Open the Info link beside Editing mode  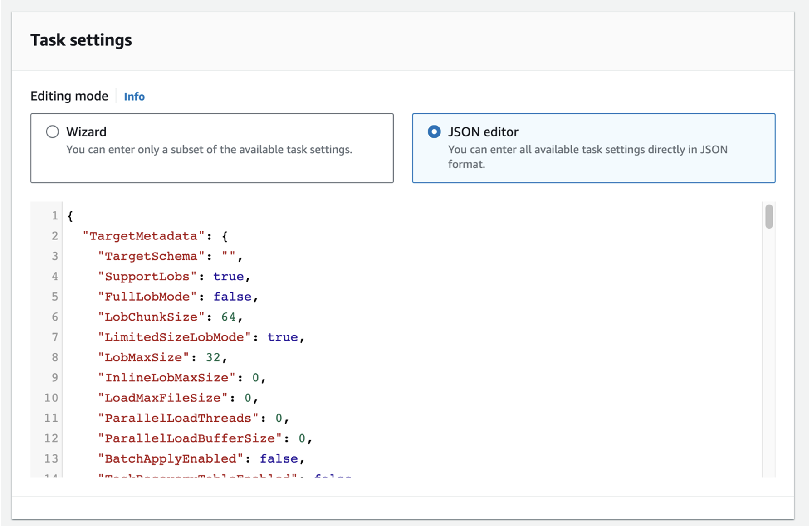134,97
